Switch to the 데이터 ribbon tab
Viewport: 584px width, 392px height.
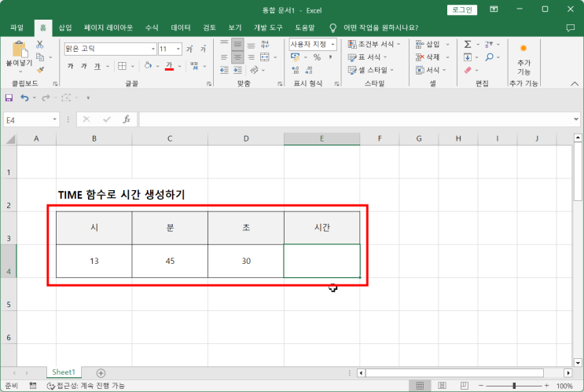180,27
